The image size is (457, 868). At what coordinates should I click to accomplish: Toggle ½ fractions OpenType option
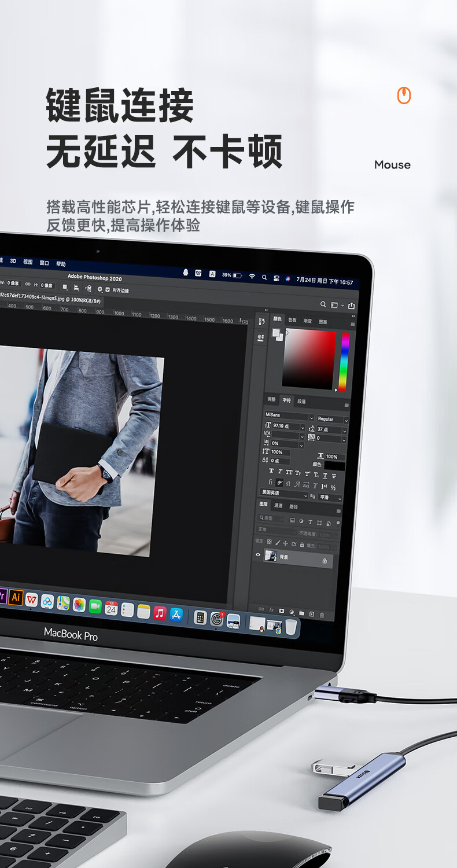coord(333,487)
